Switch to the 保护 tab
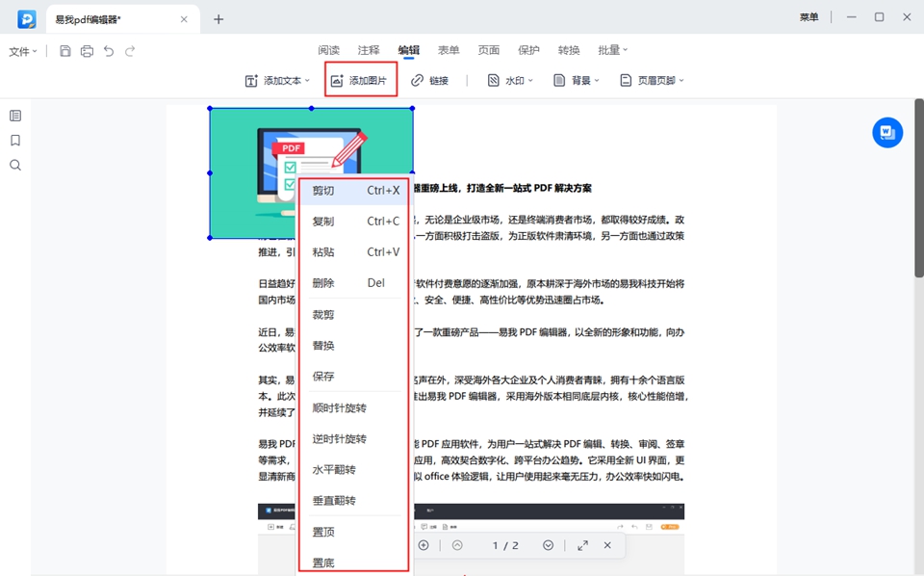The image size is (924, 576). pyautogui.click(x=528, y=50)
